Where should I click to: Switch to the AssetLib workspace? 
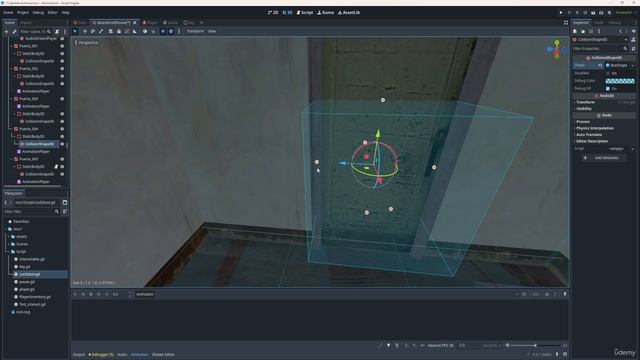pos(349,13)
